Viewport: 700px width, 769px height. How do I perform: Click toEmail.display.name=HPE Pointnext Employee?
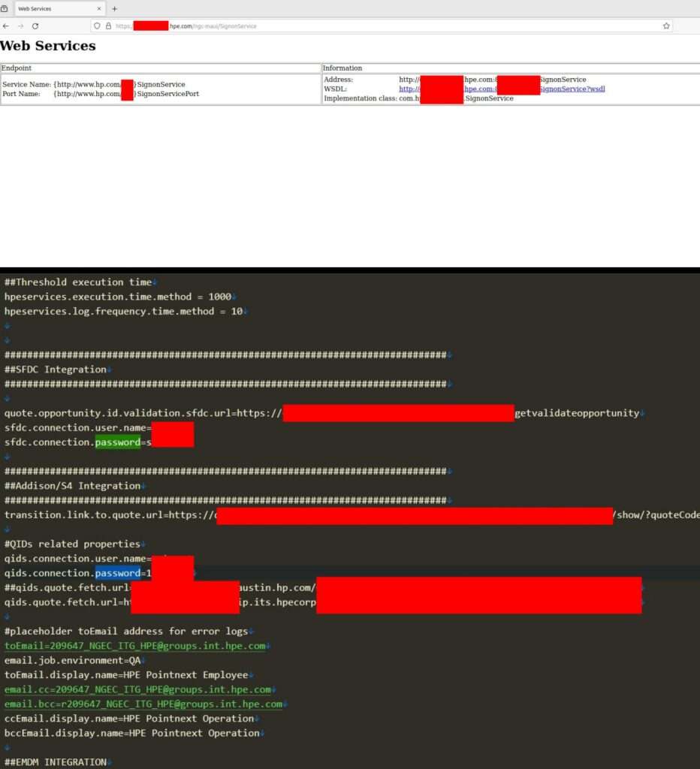[126, 675]
